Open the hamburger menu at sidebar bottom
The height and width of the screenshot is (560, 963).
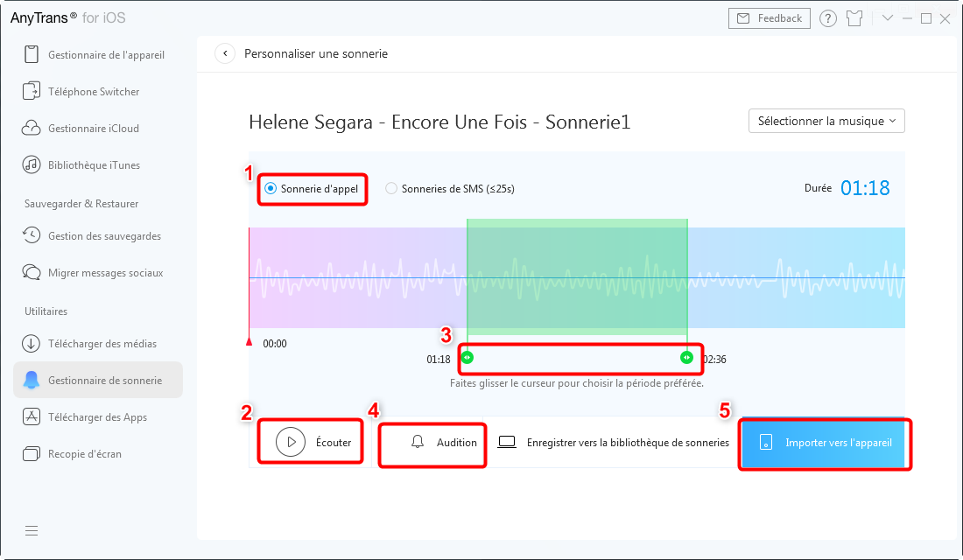(32, 530)
